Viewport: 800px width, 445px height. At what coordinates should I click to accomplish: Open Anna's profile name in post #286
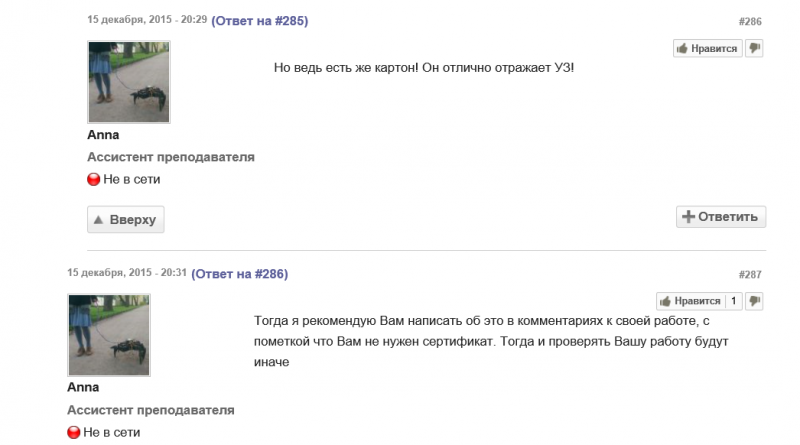pyautogui.click(x=103, y=135)
